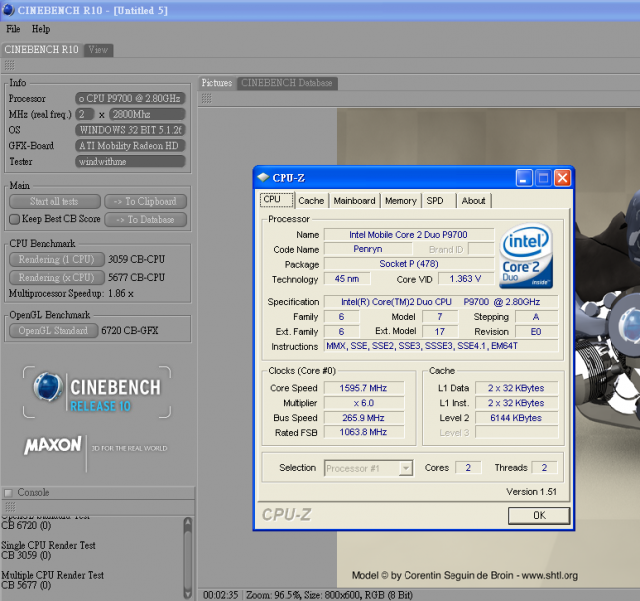Viewport: 640px width, 601px height.
Task: Toggle the Console checkbox
Action: (x=8, y=493)
